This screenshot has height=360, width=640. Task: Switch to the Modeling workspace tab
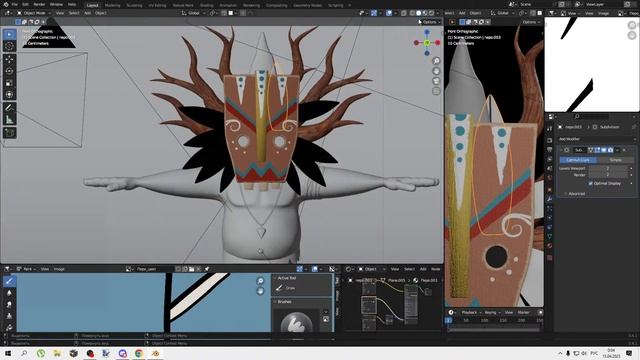coord(112,5)
